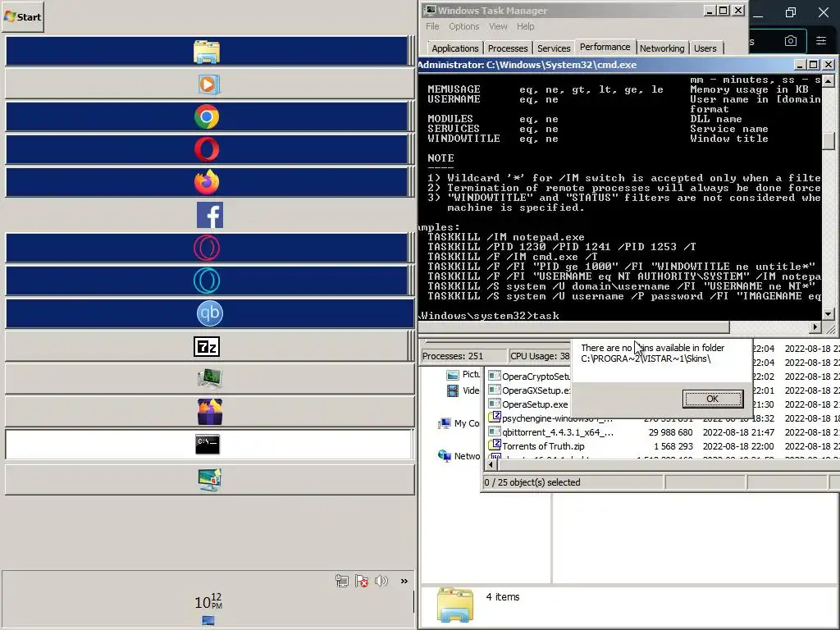Click the Processes: 251 status panel
Image resolution: width=840 pixels, height=630 pixels.
[x=463, y=356]
